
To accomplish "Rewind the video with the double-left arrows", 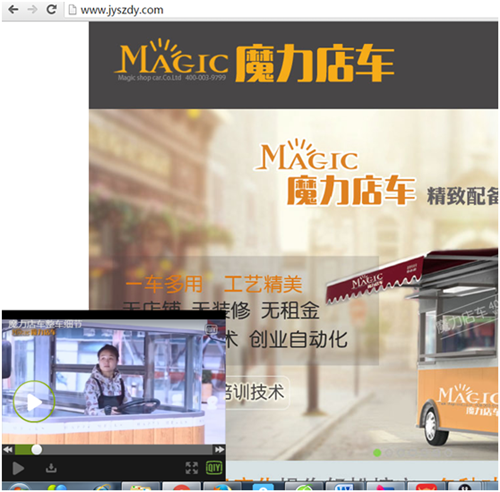I will (8, 450).
